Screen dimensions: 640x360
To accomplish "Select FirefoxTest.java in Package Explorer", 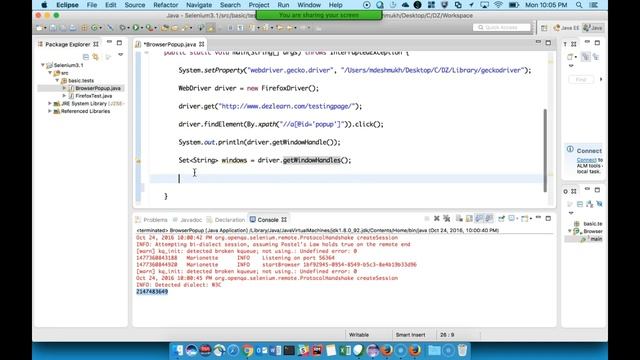I will coord(93,96).
